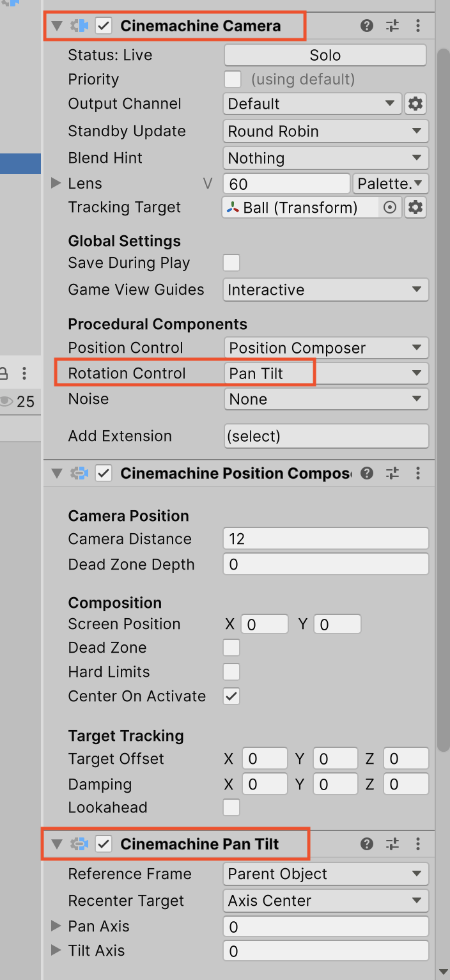This screenshot has width=450, height=980.
Task: Click the Cinemachine Camera component icon
Action: pos(78,26)
